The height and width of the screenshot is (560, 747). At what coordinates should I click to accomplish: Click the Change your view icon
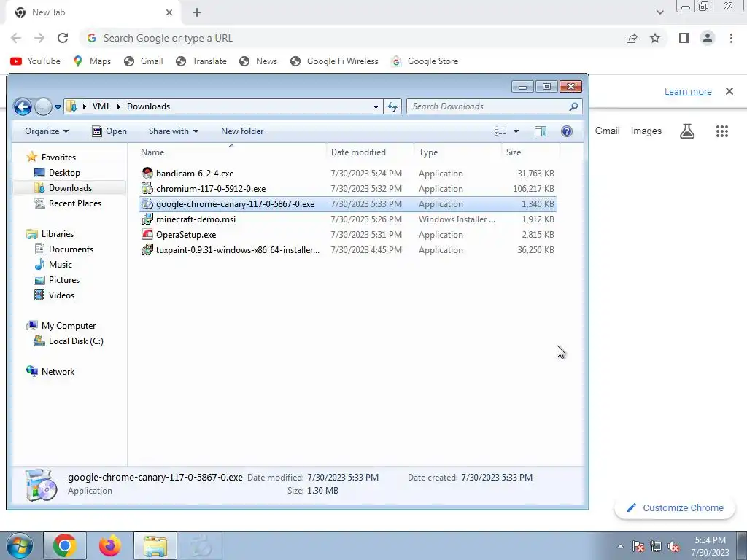[500, 131]
